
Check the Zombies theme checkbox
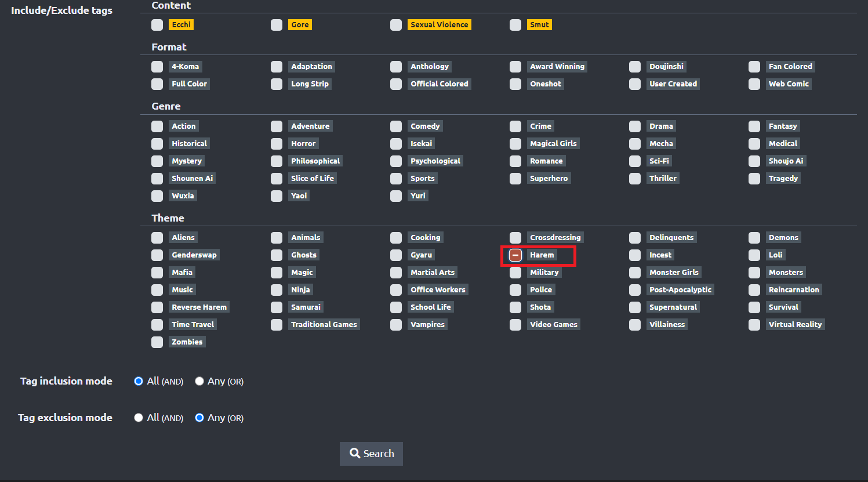(157, 342)
